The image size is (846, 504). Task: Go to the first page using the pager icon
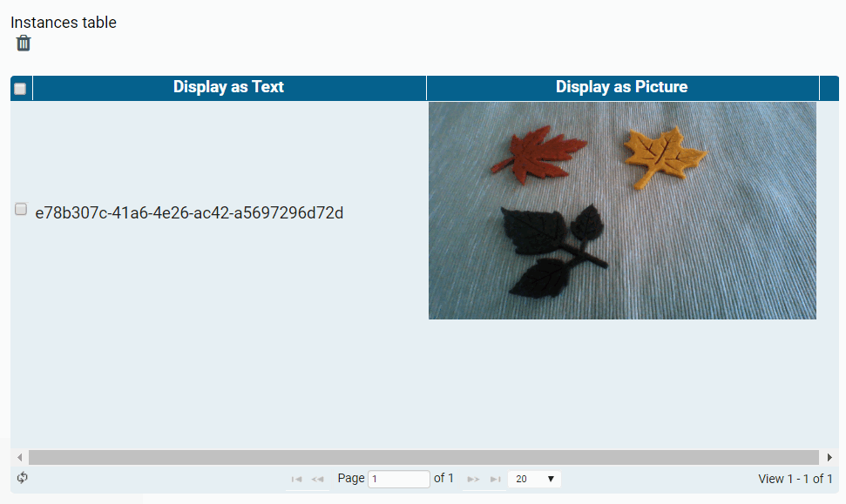click(296, 478)
